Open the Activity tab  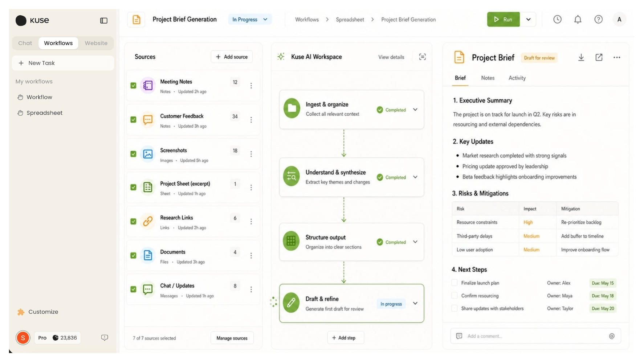(x=517, y=78)
